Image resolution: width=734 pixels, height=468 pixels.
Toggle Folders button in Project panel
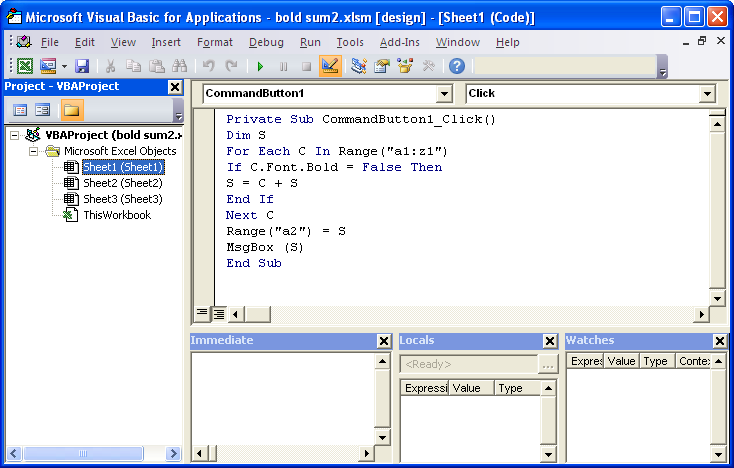pos(72,110)
